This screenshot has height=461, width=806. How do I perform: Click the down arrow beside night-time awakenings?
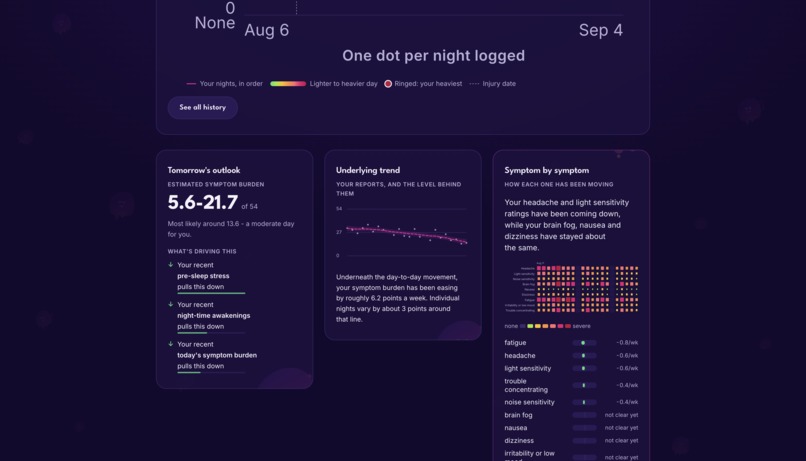(x=171, y=304)
